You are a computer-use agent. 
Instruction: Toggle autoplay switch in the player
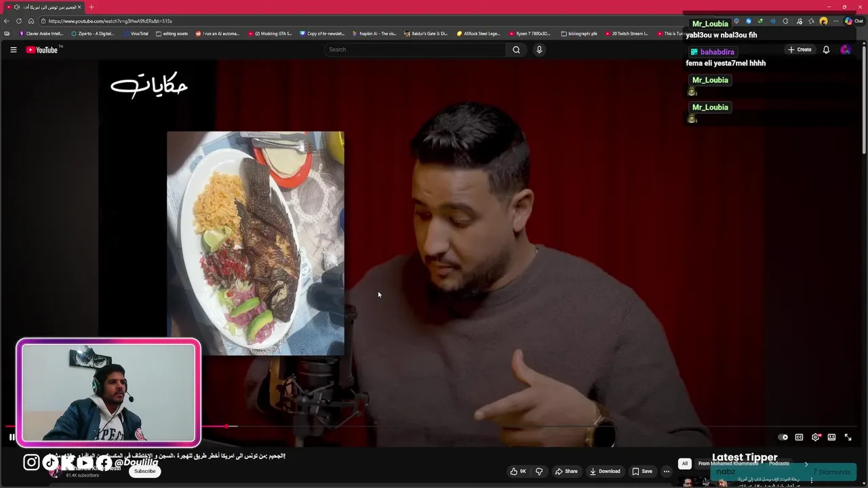click(783, 437)
